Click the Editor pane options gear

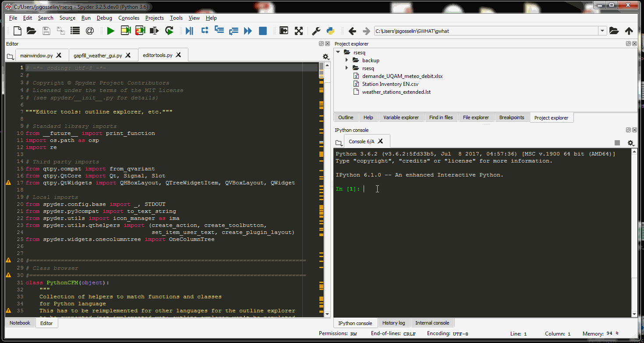tap(326, 57)
